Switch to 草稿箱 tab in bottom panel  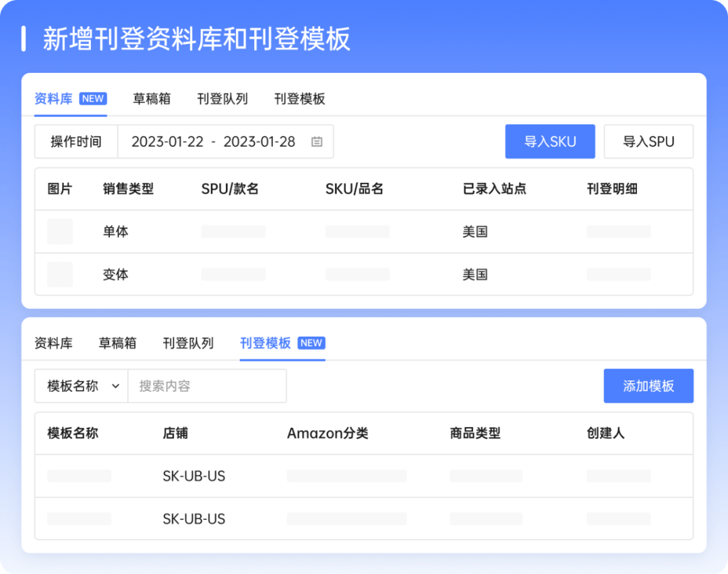[117, 343]
